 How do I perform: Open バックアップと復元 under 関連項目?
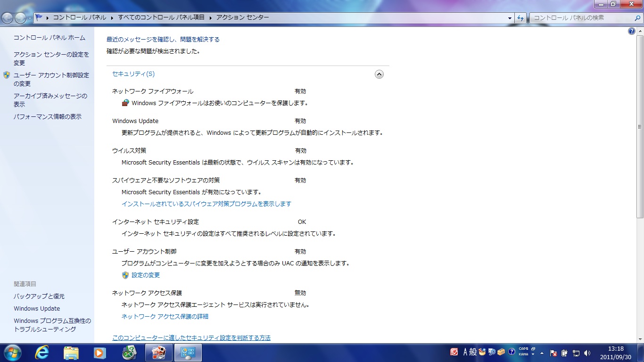39,296
